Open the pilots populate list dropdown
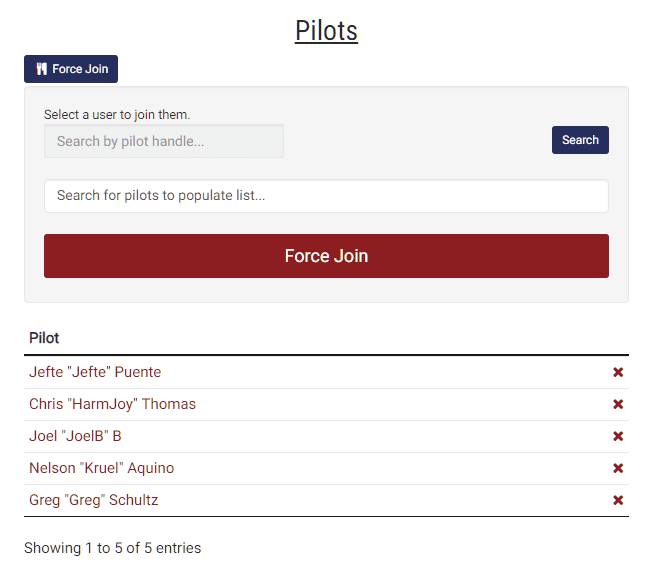The height and width of the screenshot is (568, 654). point(326,196)
